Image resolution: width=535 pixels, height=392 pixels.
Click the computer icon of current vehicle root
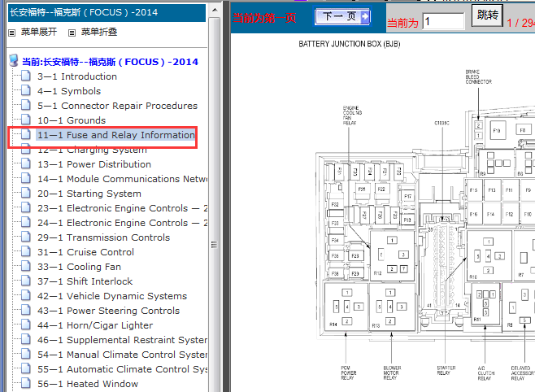(14, 60)
